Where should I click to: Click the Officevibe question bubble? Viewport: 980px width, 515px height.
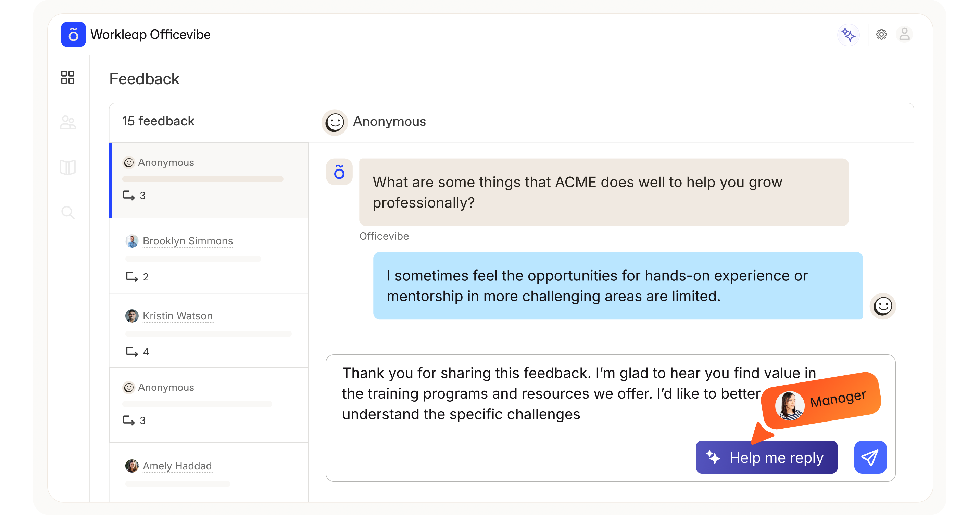point(603,192)
